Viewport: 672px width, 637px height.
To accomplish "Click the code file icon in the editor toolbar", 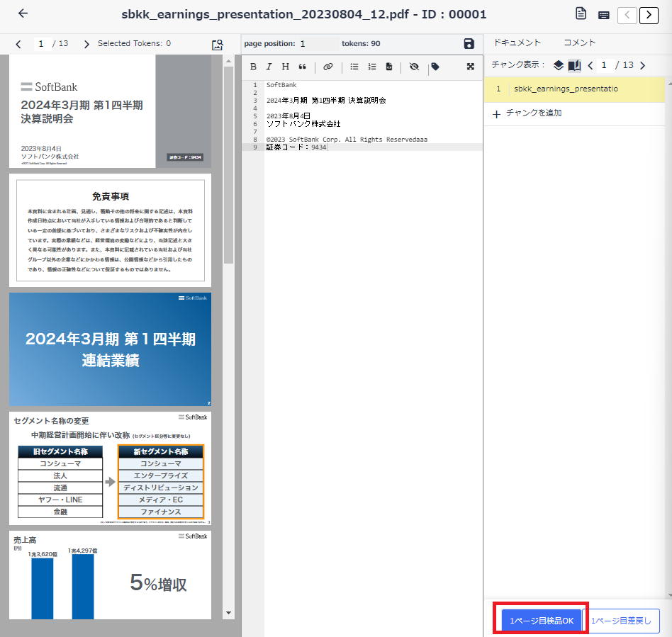I will point(389,67).
